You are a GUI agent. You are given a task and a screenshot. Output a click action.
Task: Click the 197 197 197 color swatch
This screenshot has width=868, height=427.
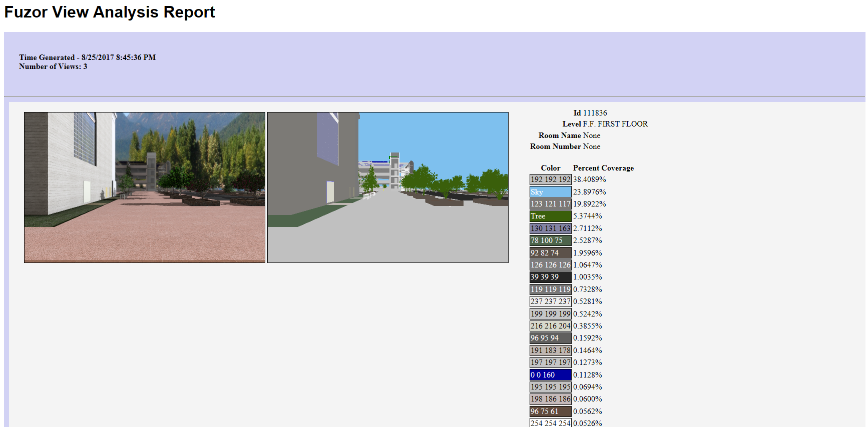551,362
